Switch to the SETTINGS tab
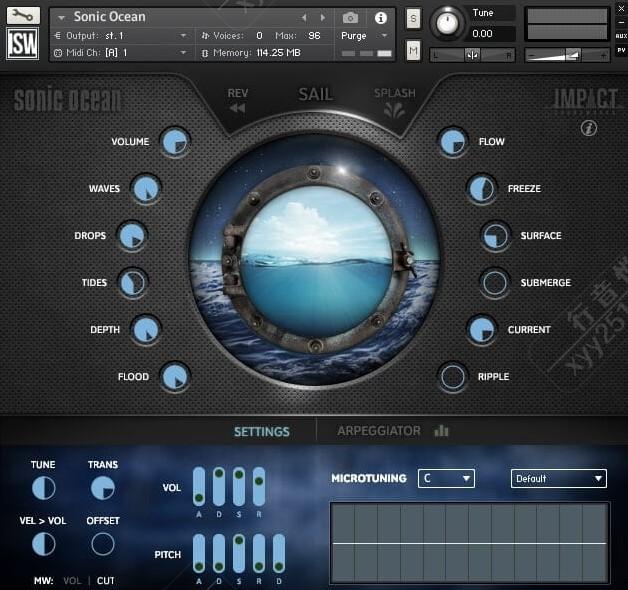628x590 pixels. click(x=262, y=431)
